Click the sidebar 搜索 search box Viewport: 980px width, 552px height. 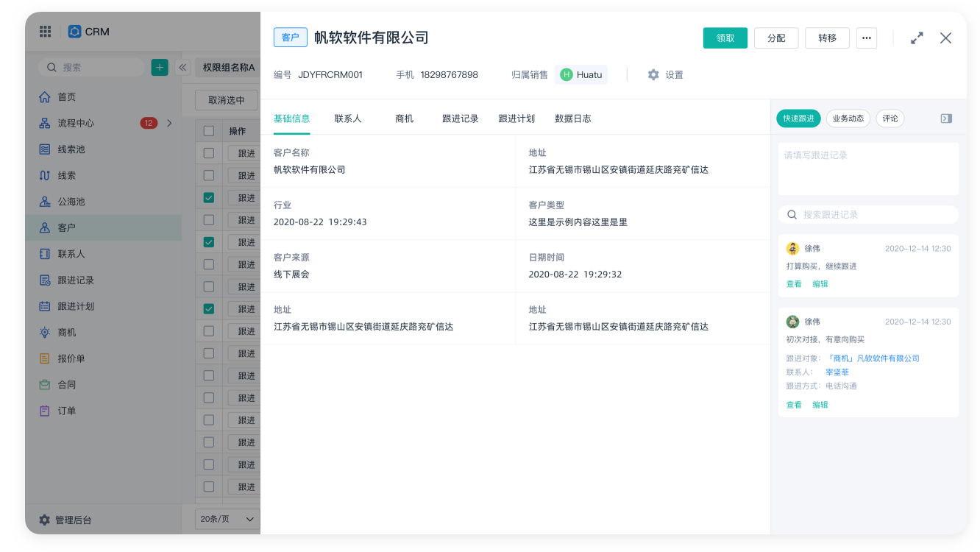click(91, 67)
